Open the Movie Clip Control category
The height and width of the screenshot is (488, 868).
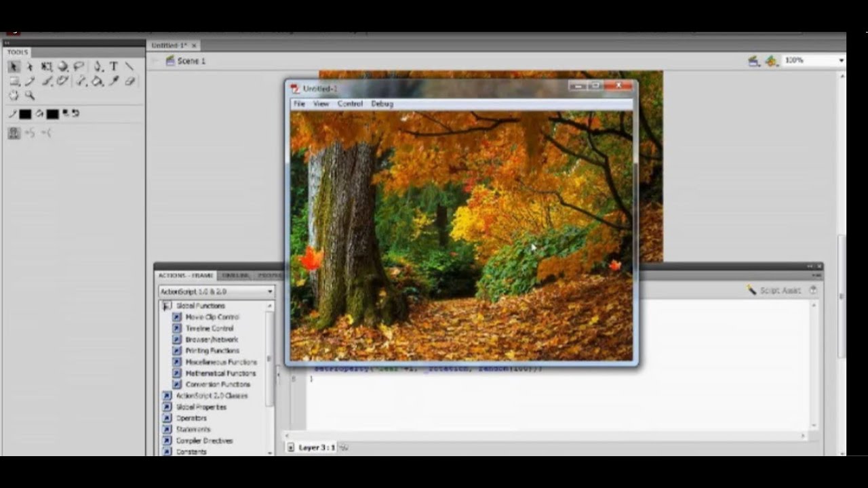pyautogui.click(x=212, y=317)
